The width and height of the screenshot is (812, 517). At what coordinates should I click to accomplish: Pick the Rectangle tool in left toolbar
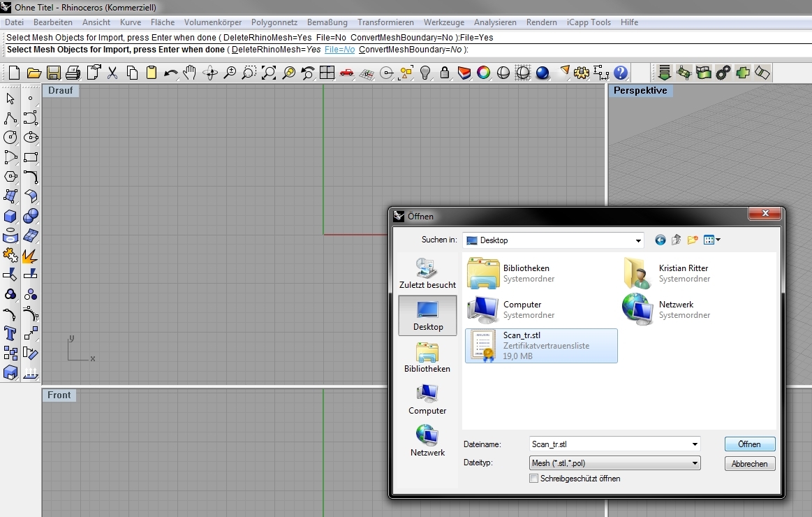[31, 157]
